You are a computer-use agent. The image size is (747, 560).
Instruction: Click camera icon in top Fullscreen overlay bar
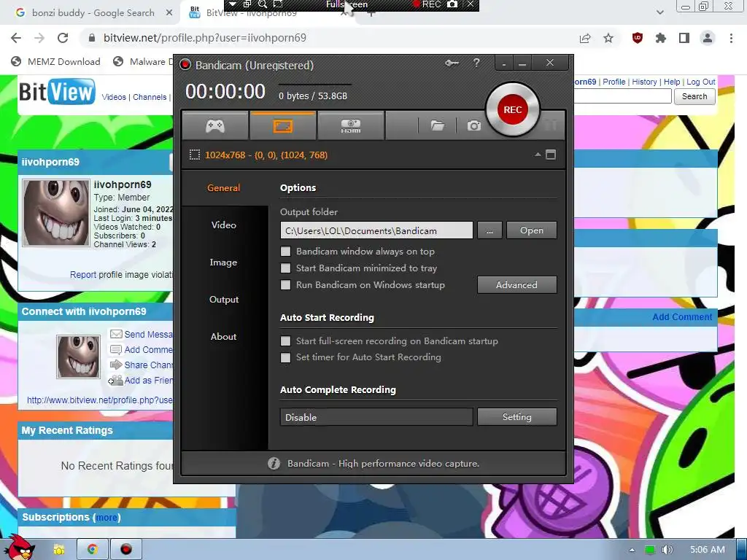(x=452, y=4)
